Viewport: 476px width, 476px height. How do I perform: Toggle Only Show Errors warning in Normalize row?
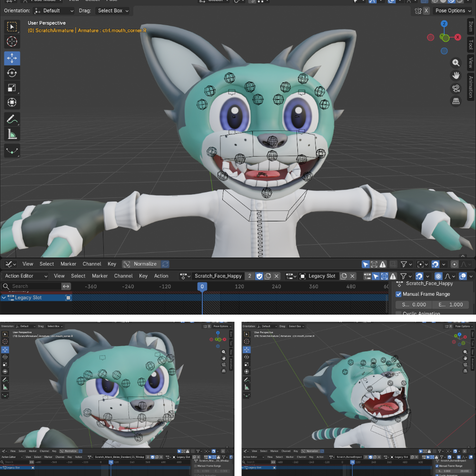pyautogui.click(x=383, y=264)
